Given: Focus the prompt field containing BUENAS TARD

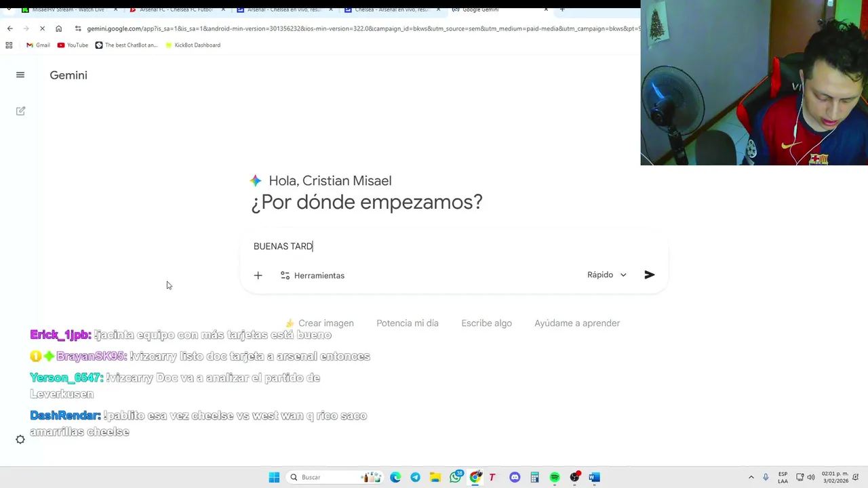Looking at the screenshot, I should (x=454, y=246).
